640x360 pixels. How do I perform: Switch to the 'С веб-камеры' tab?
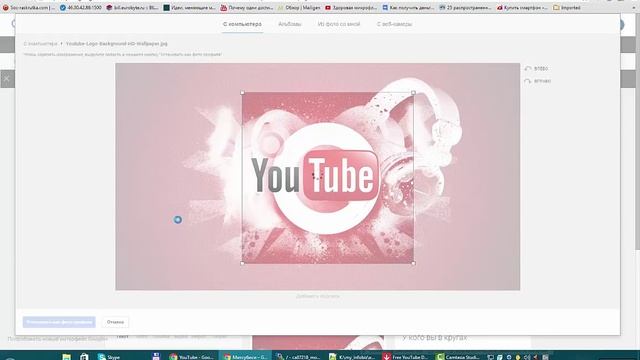[x=394, y=24]
